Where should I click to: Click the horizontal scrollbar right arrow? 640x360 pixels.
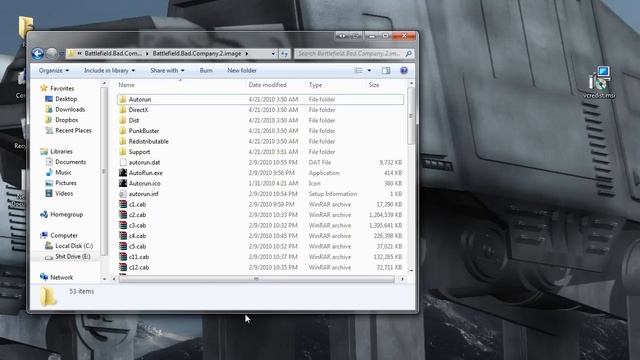coord(402,279)
